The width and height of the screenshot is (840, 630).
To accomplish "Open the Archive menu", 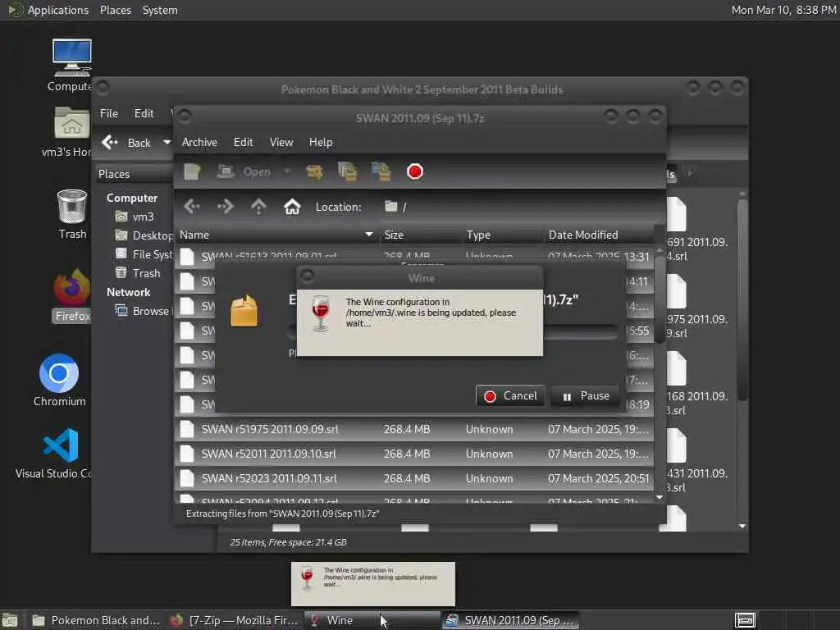I will point(199,142).
